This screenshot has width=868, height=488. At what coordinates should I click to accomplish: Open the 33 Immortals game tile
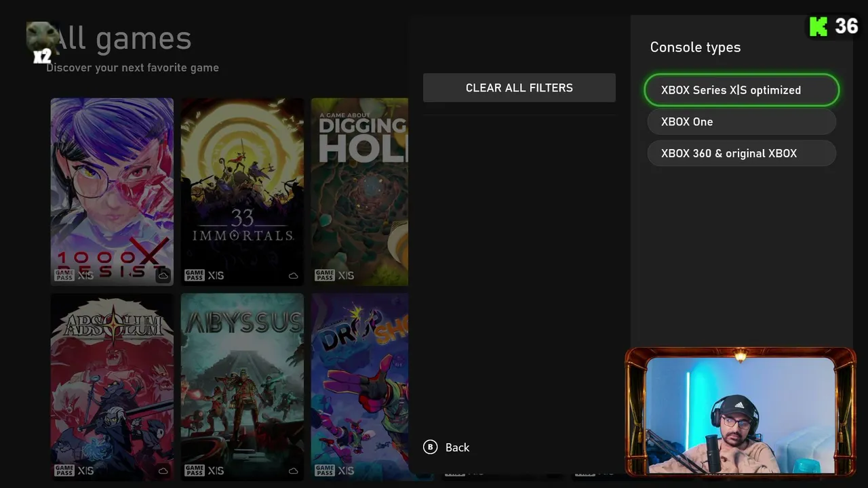[242, 192]
